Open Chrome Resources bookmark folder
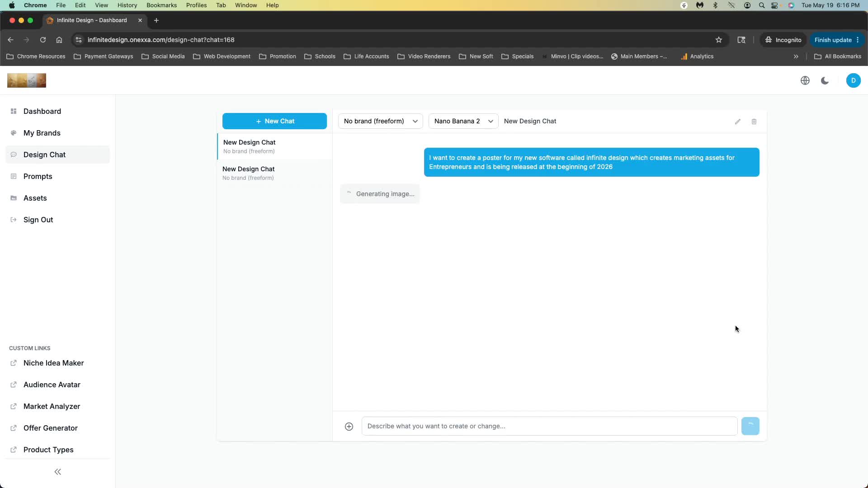The height and width of the screenshot is (488, 868). coord(36,56)
